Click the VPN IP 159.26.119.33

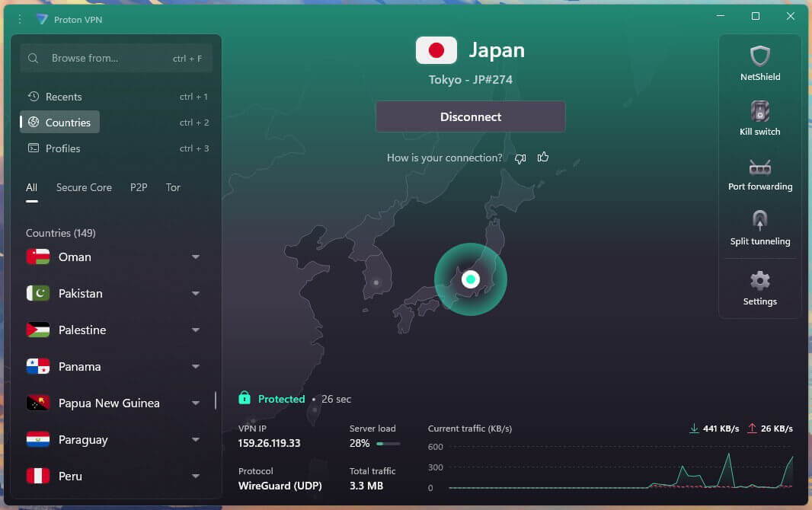(270, 443)
